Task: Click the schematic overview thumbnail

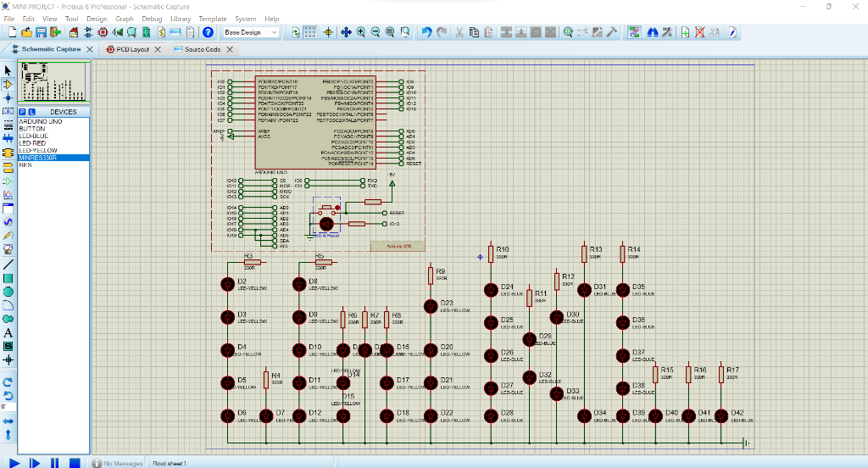Action: tap(53, 81)
